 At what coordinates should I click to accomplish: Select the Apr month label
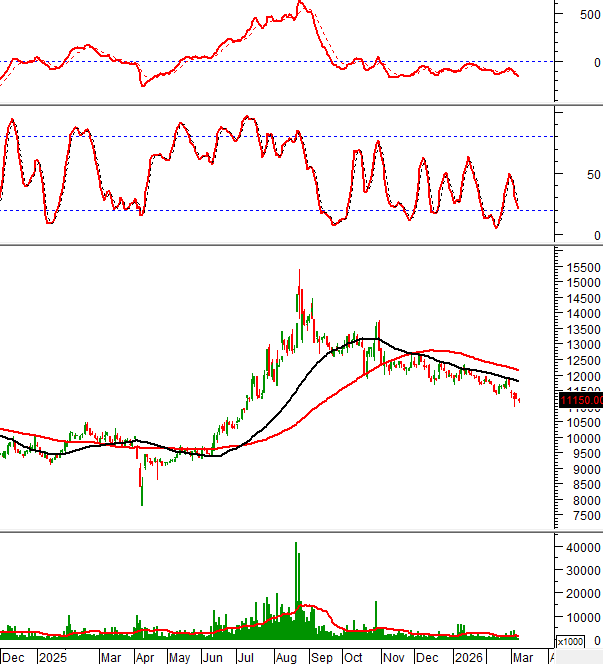[144, 657]
